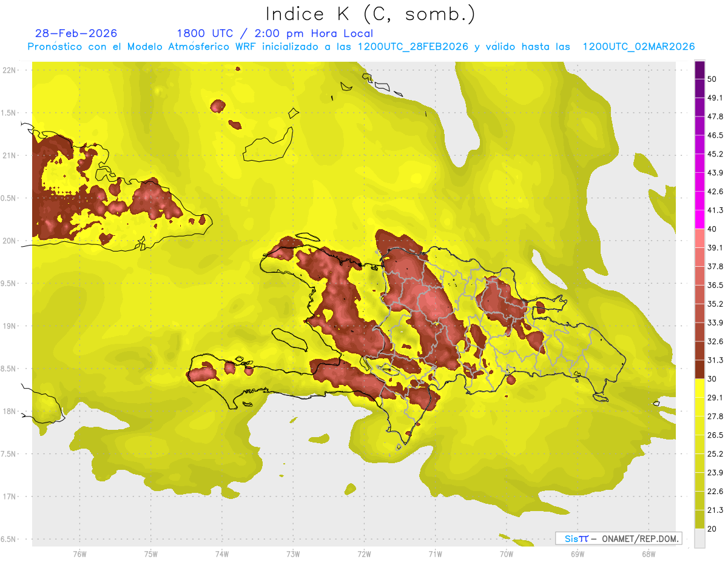Click the longitude label '71W'

click(x=435, y=554)
